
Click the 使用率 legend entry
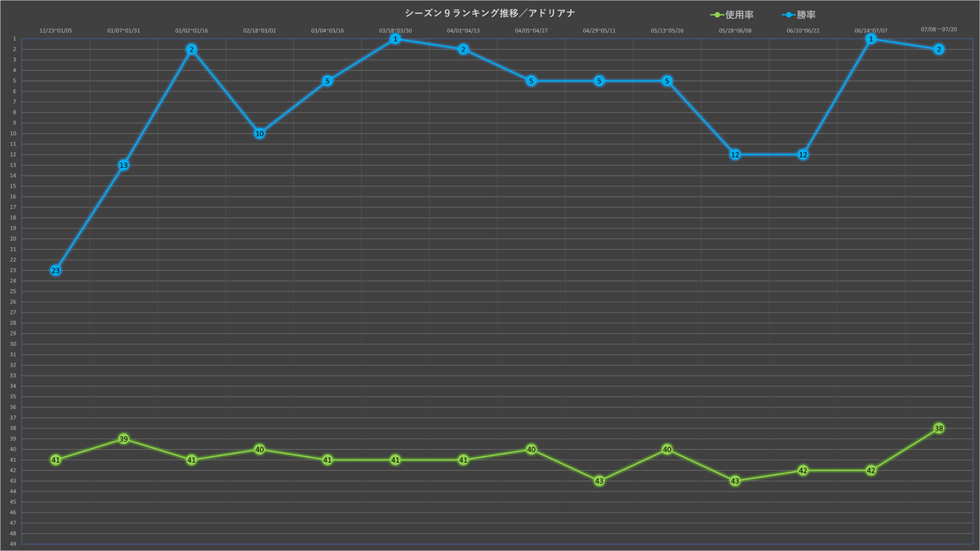coord(732,15)
